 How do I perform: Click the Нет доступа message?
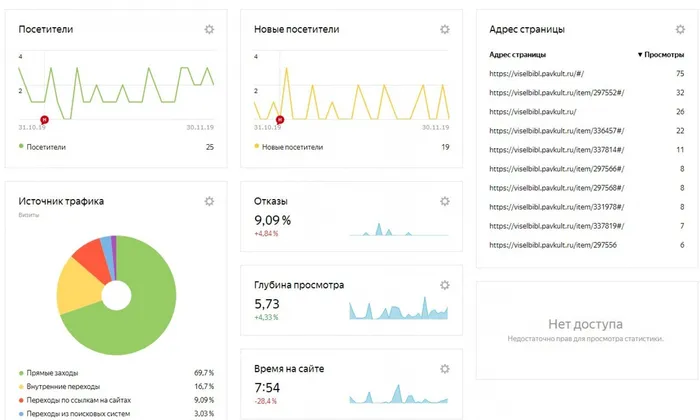pos(585,324)
